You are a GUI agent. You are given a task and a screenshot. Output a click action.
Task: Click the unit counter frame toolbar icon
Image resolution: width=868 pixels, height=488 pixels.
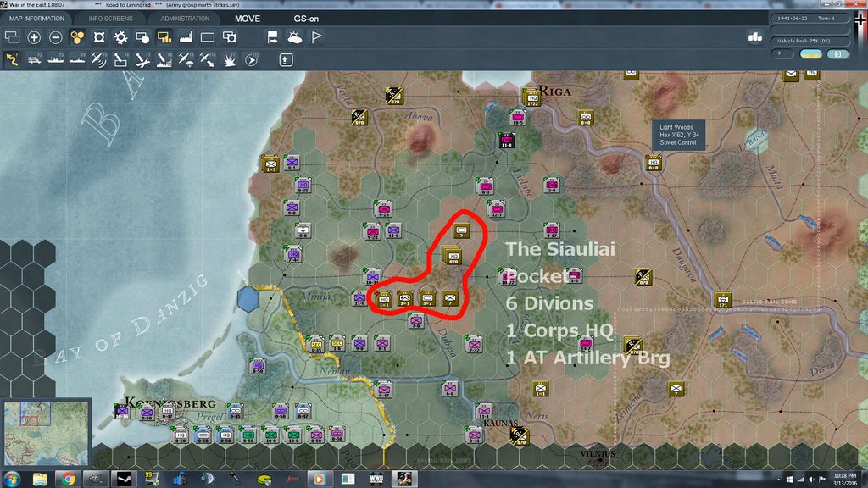coord(99,37)
